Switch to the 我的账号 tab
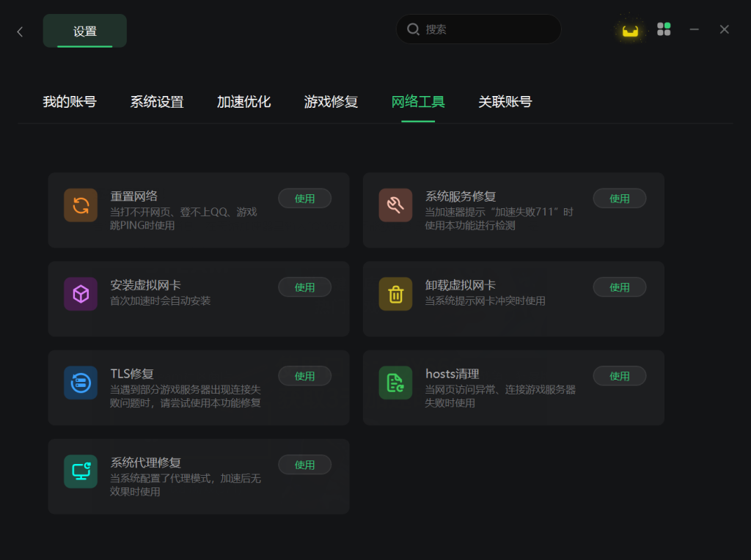The image size is (751, 560). click(70, 101)
